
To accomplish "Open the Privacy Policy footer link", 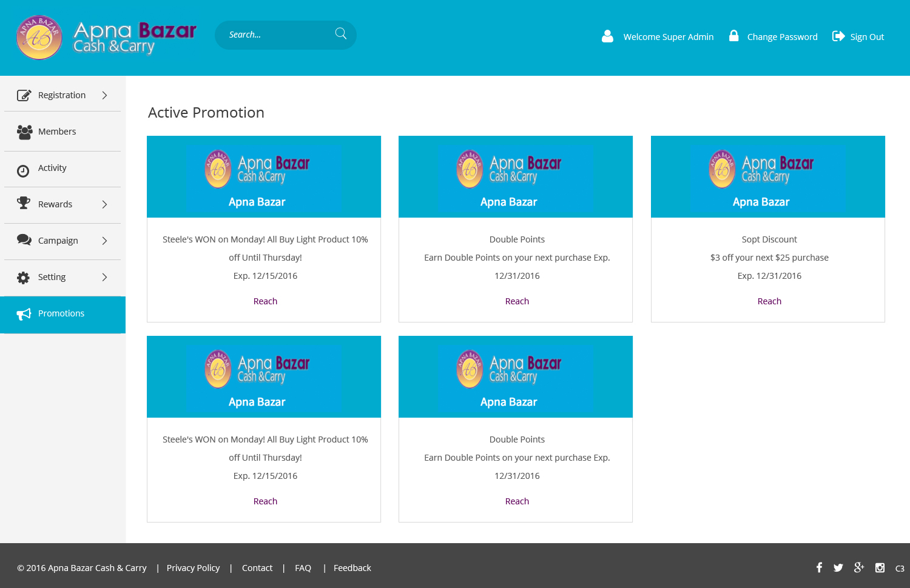I will [x=193, y=568].
